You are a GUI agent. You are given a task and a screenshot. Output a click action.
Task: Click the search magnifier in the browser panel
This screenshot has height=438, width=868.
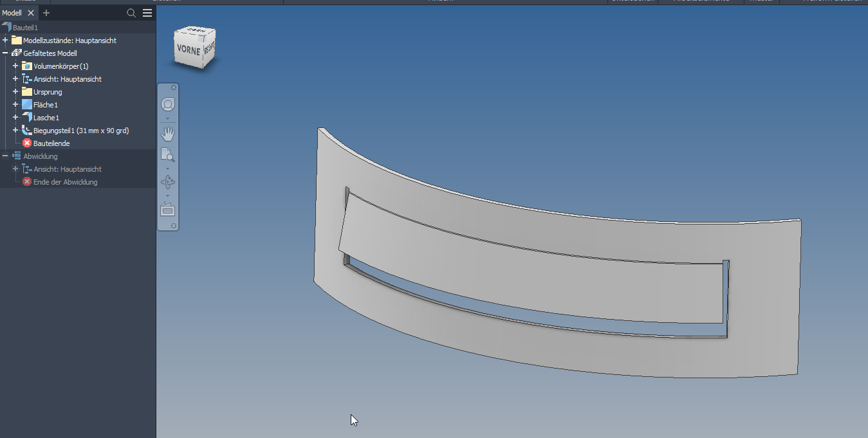[131, 12]
